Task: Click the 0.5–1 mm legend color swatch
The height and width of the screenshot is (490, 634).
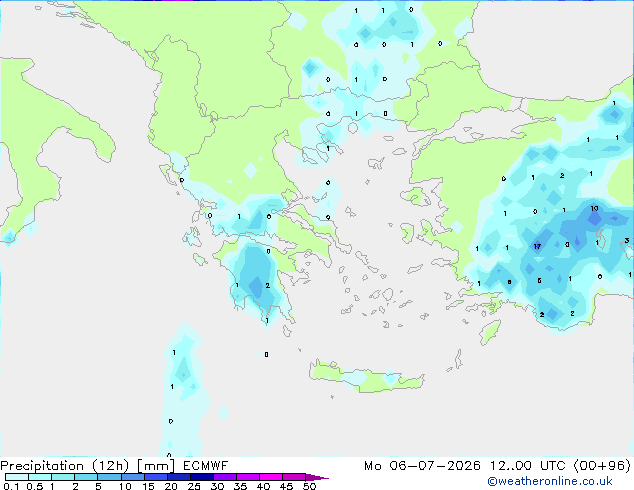Action: click(x=40, y=477)
